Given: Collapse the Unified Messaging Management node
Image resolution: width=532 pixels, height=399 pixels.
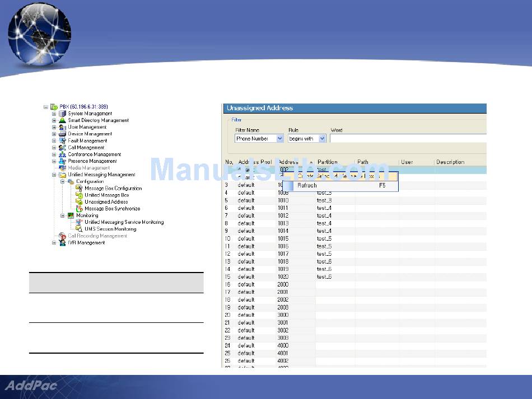Looking at the screenshot, I should pos(54,175).
